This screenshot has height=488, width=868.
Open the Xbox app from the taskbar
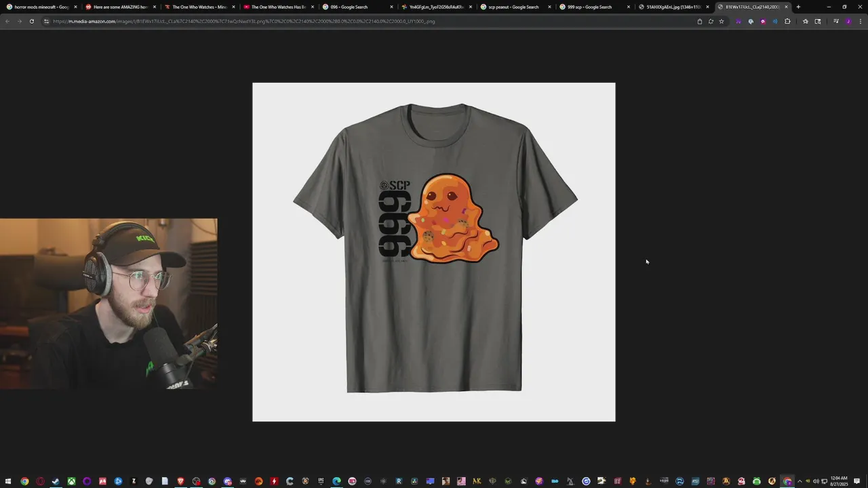pyautogui.click(x=71, y=481)
